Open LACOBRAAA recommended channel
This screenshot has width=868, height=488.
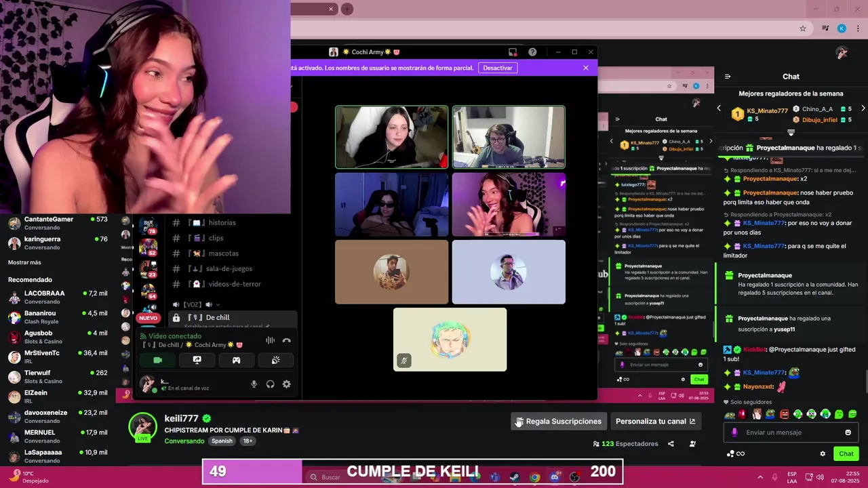click(58, 297)
